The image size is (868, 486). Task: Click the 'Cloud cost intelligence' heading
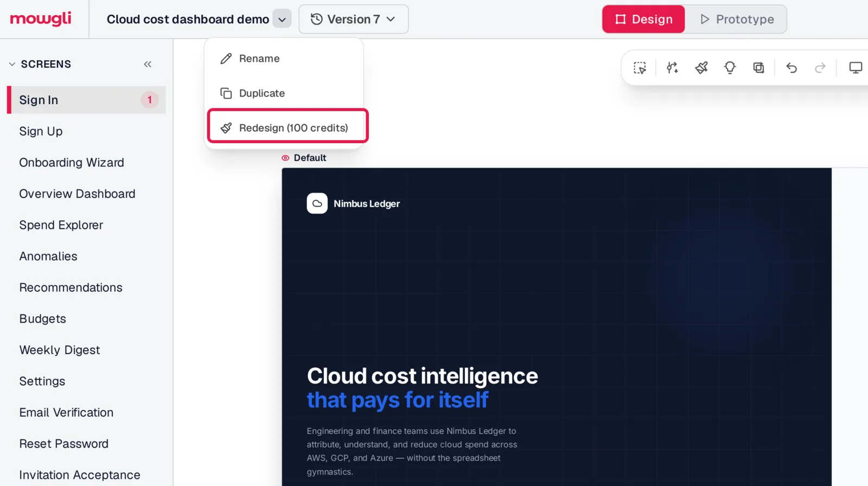pyautogui.click(x=423, y=376)
